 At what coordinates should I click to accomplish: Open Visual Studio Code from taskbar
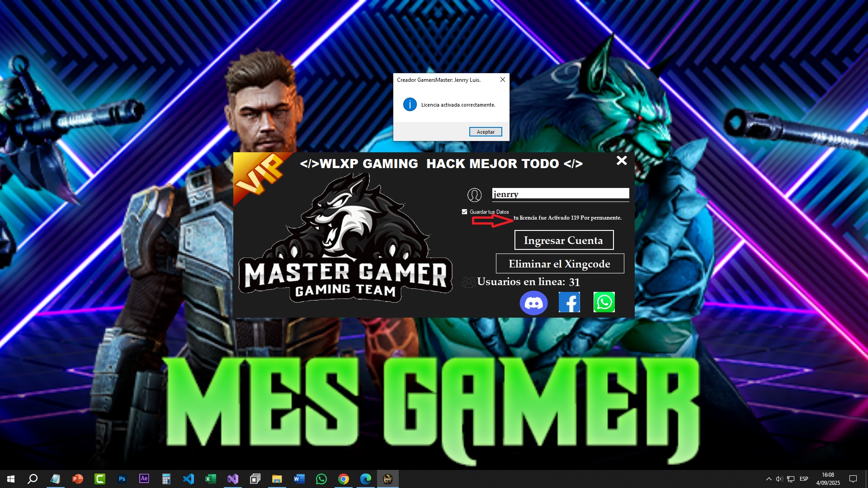pos(189,479)
